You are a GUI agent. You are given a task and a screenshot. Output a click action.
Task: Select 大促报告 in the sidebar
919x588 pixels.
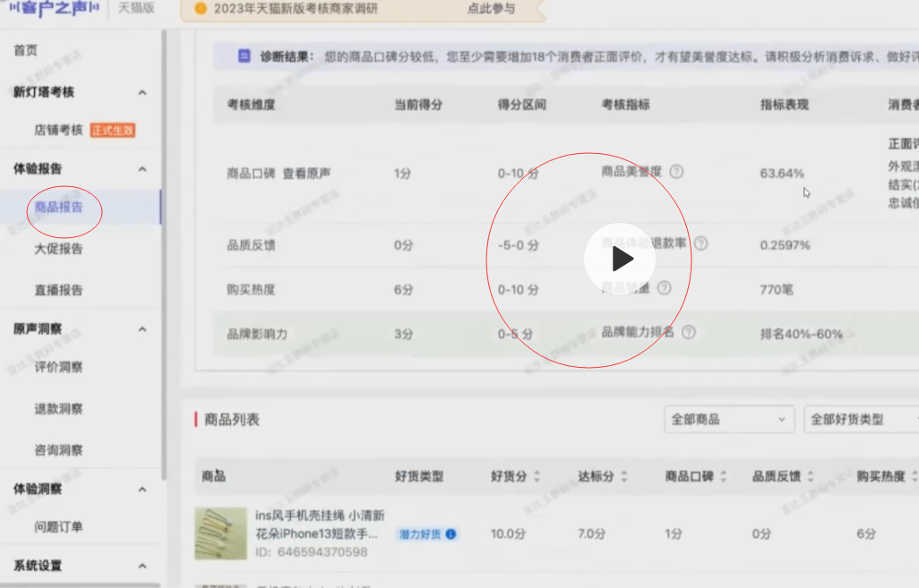(58, 249)
